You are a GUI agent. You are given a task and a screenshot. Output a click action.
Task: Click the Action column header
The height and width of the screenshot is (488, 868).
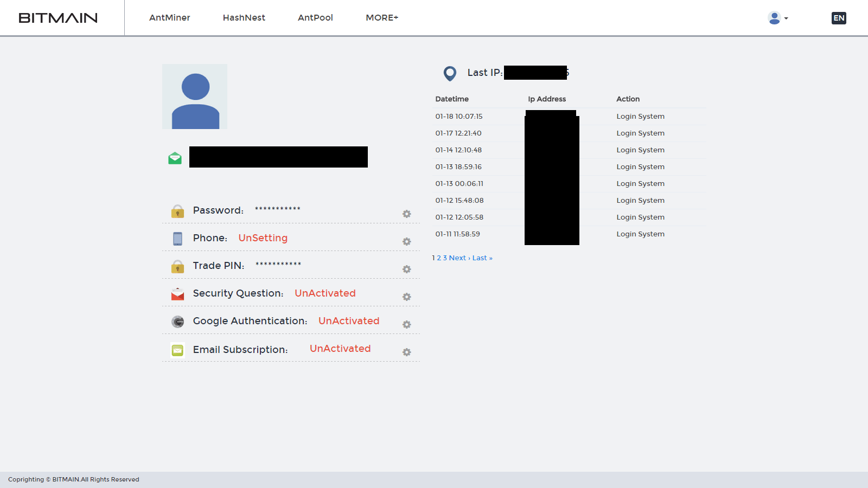pyautogui.click(x=628, y=99)
